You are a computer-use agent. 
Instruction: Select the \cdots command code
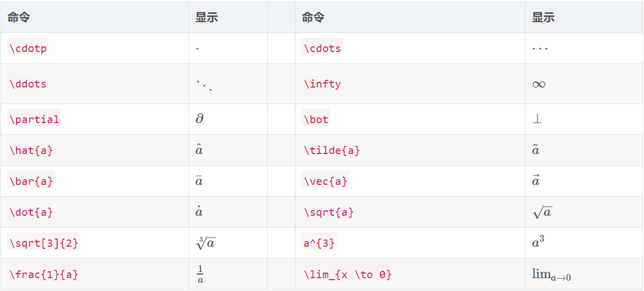[322, 48]
